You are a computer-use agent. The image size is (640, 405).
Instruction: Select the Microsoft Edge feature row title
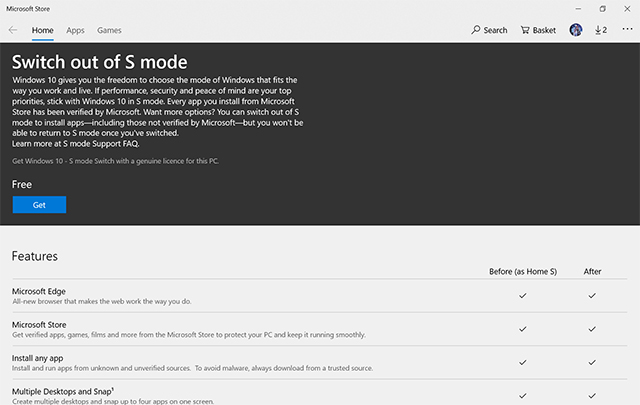[39, 291]
